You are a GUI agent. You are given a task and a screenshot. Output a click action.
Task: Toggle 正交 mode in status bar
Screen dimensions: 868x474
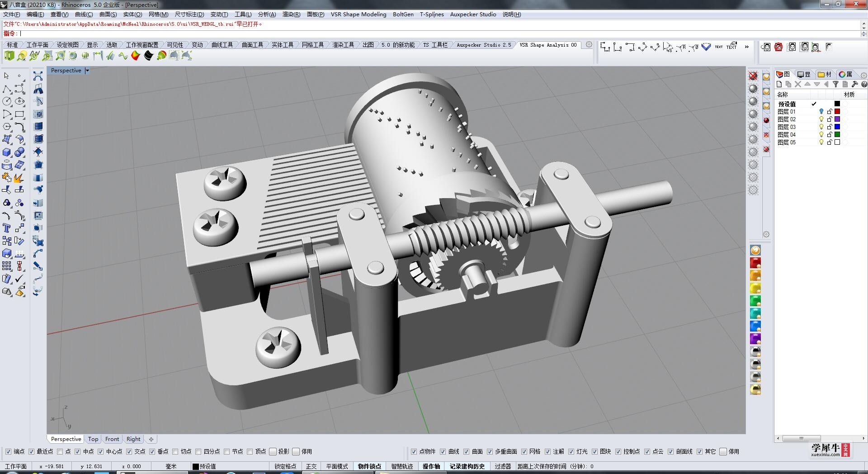click(x=311, y=466)
